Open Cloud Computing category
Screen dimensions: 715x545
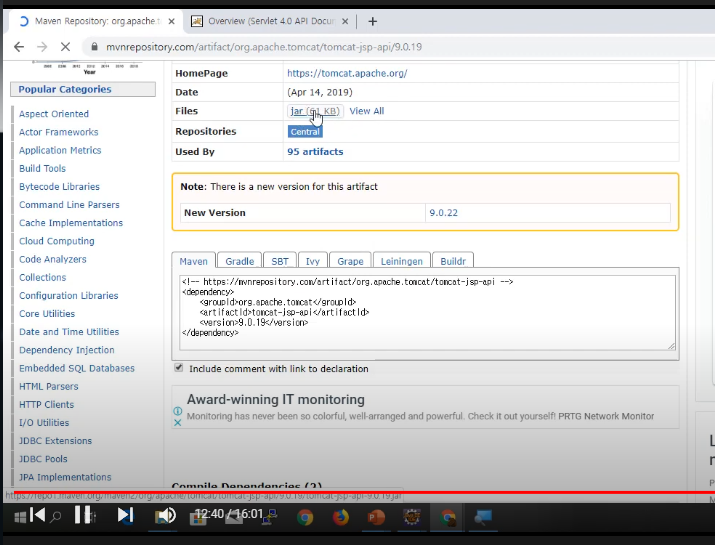(57, 241)
